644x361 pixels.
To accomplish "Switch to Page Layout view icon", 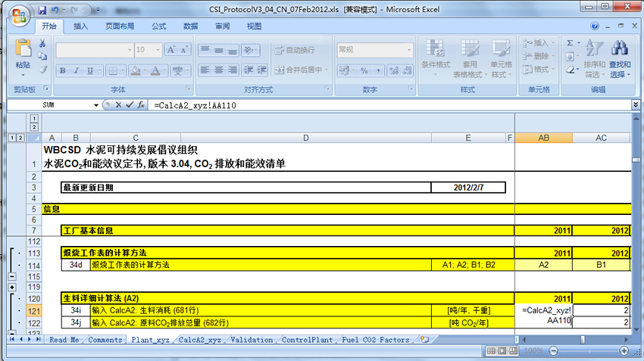I will (502, 350).
